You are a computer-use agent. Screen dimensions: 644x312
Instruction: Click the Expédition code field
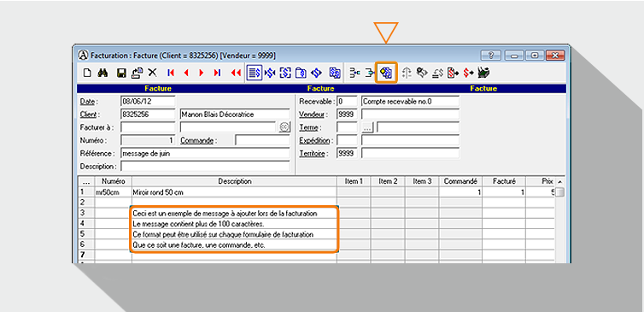point(347,140)
